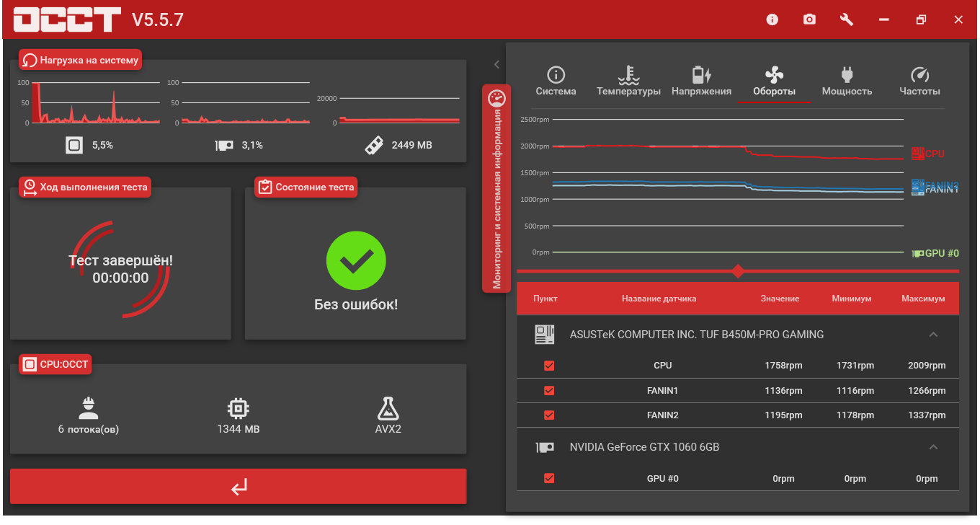Open settings via the wrench icon
980x525 pixels.
pos(847,19)
